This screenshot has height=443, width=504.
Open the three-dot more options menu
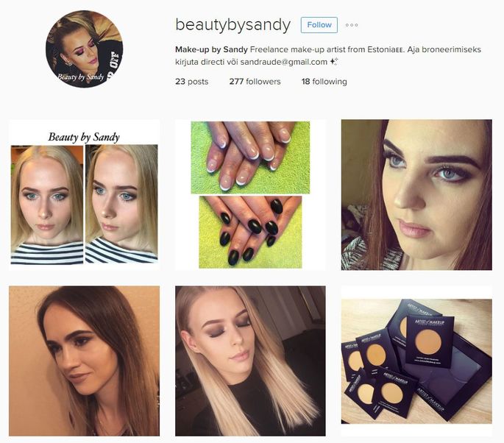(352, 25)
